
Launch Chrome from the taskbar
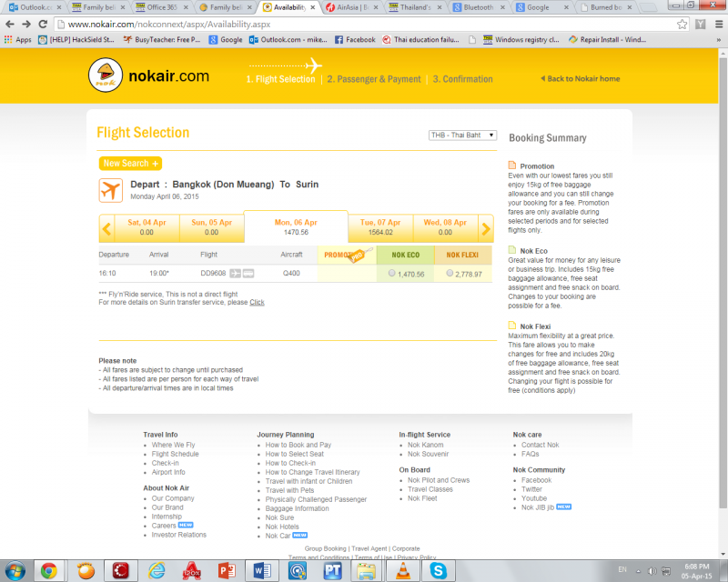click(x=48, y=571)
